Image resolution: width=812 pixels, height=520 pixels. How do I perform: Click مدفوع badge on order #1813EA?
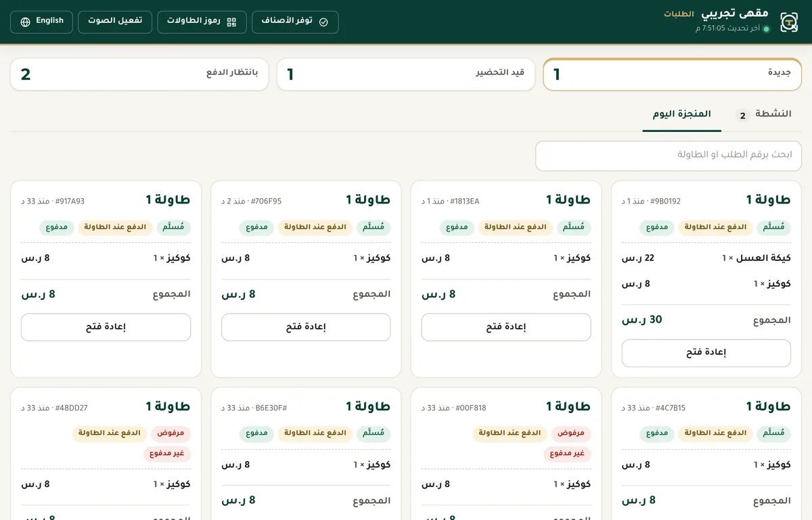[x=457, y=227]
